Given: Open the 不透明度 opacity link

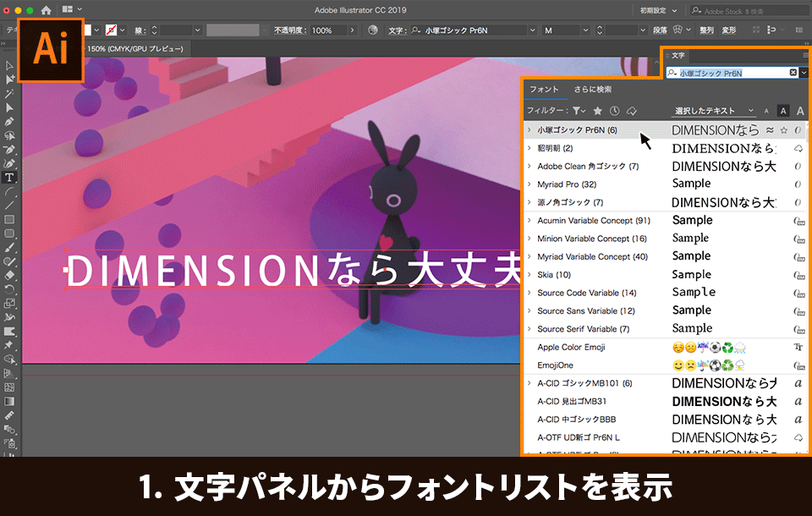Looking at the screenshot, I should pyautogui.click(x=290, y=30).
